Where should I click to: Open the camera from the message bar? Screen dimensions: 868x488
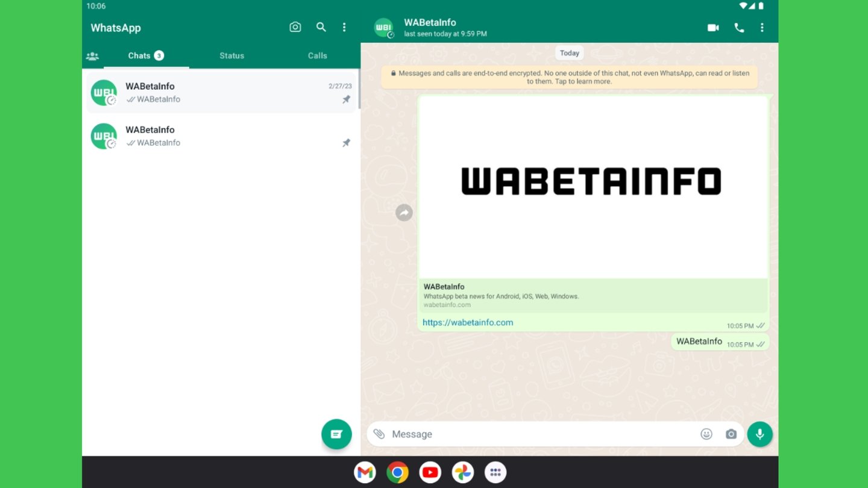(x=731, y=434)
